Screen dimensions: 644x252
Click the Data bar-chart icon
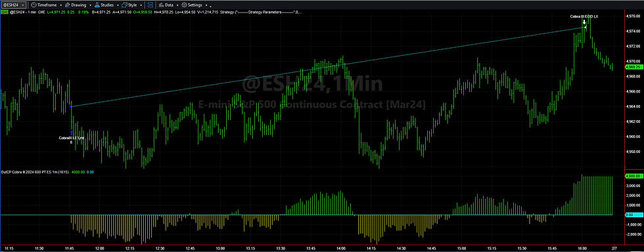(162, 5)
